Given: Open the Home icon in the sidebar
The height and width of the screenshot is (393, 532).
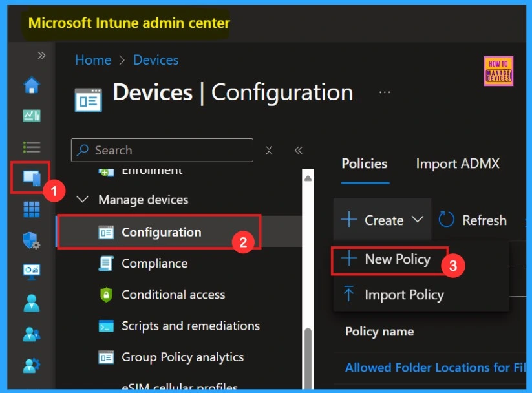Looking at the screenshot, I should click(32, 85).
